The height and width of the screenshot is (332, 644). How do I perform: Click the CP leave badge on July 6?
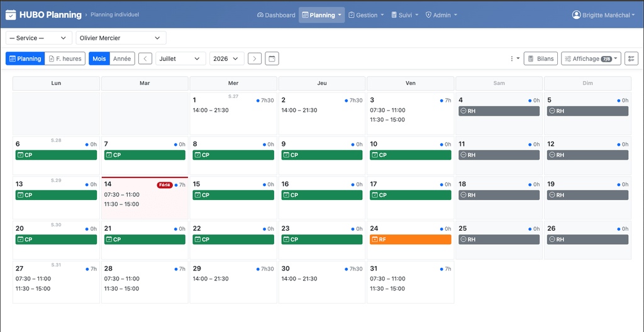[x=56, y=155]
